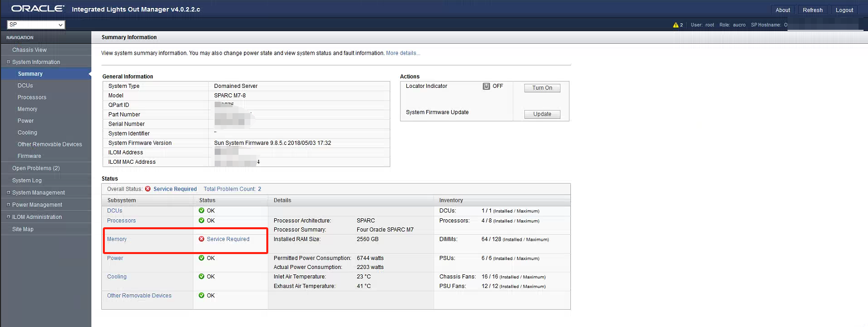
Task: Expand the Power Management section
Action: (8, 204)
